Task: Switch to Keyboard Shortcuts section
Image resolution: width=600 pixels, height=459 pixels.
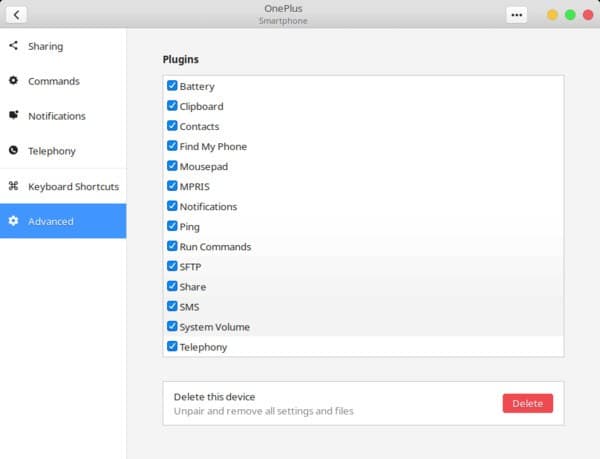Action: pos(63,186)
